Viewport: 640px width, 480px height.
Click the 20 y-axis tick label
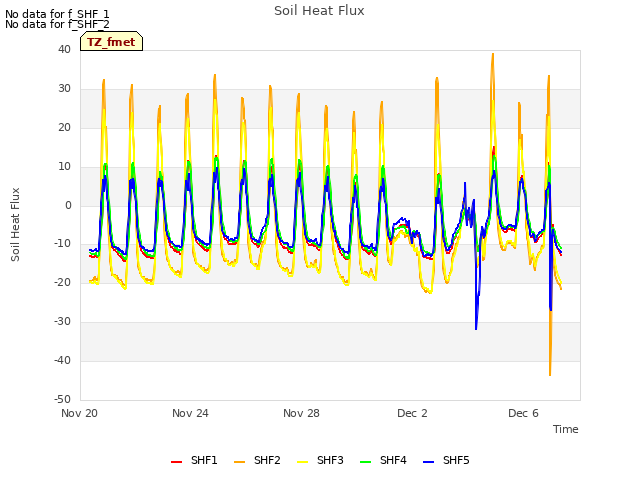coord(64,128)
